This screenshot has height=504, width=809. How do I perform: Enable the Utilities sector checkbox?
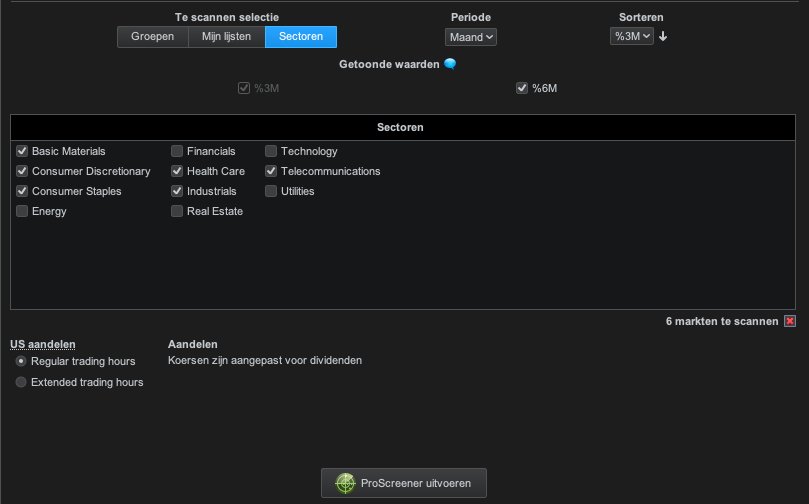pos(271,191)
